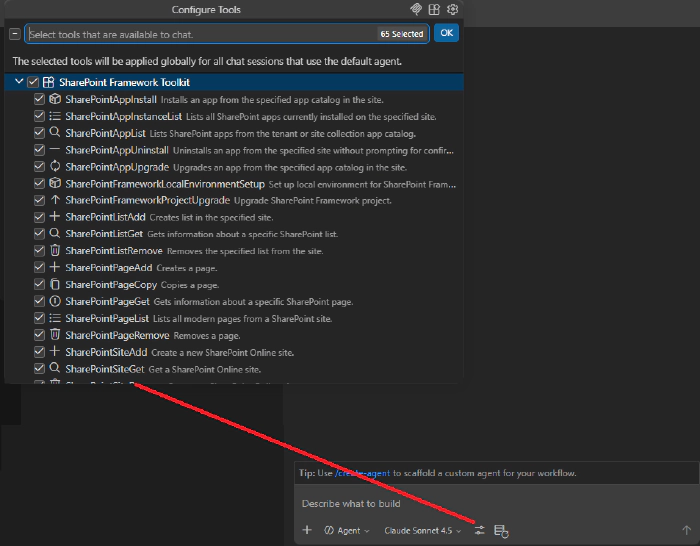Toggle the SharePointListRemove checkbox
Viewport: 700px width, 546px height.
pyautogui.click(x=39, y=250)
